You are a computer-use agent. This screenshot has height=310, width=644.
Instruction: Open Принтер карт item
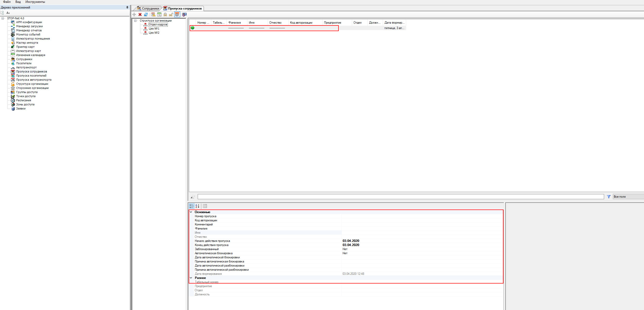(25, 47)
